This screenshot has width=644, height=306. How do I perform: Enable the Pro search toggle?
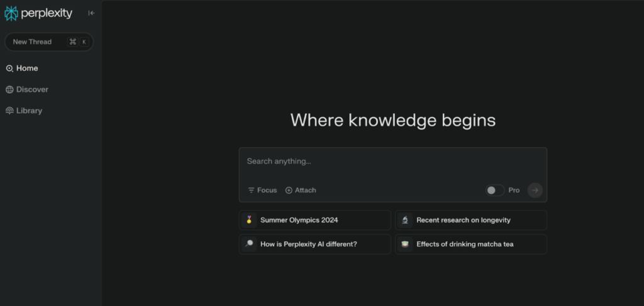[x=494, y=190]
